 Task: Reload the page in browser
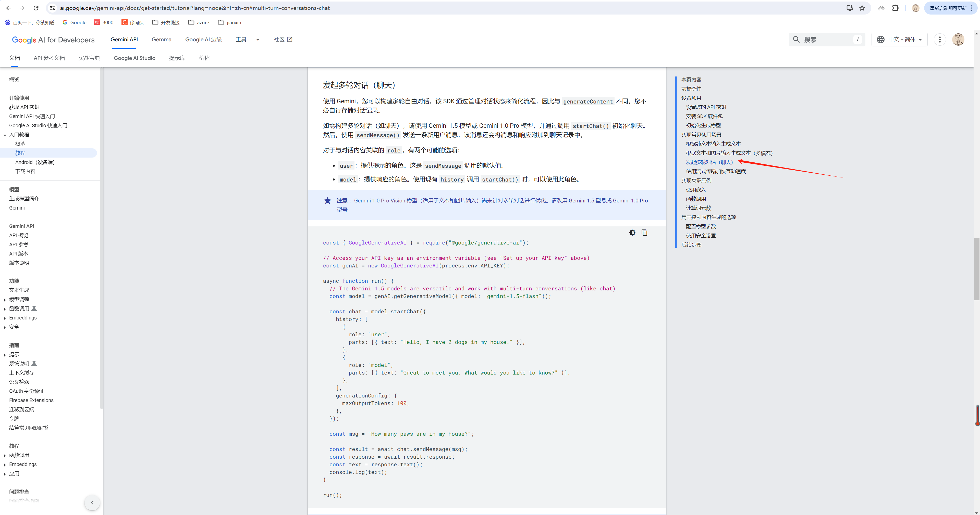point(36,8)
